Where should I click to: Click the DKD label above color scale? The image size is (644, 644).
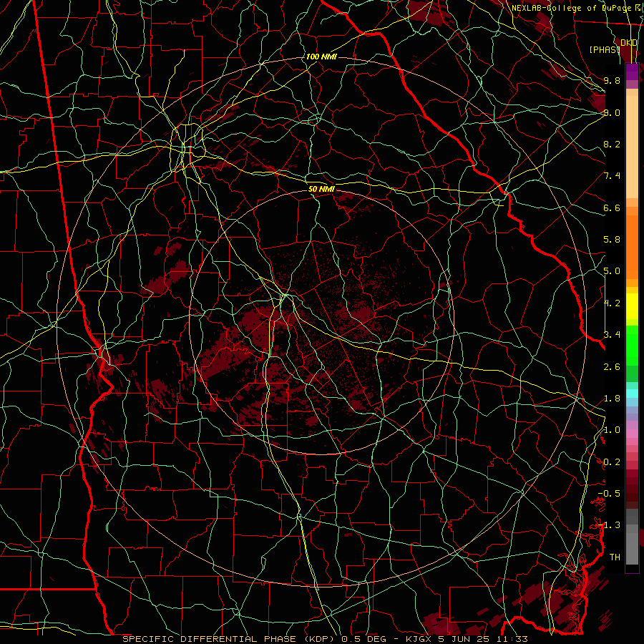(629, 43)
